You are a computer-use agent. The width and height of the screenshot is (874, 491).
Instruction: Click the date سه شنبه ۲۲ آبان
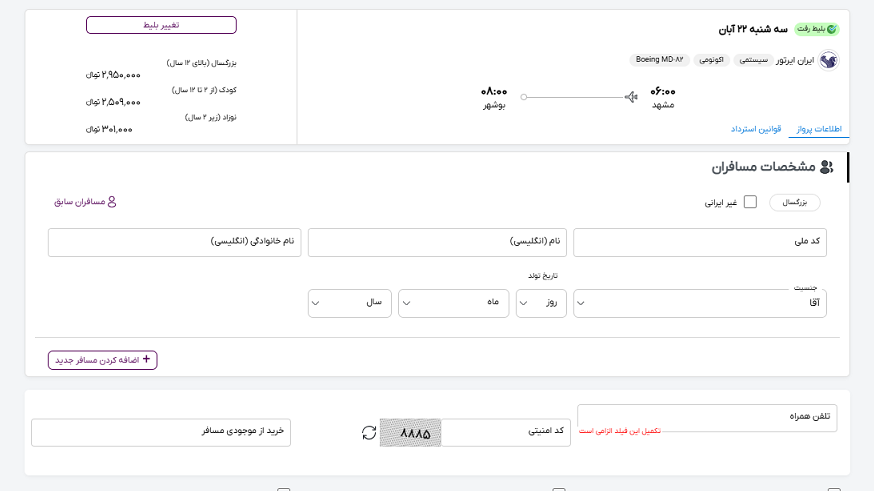(x=753, y=29)
